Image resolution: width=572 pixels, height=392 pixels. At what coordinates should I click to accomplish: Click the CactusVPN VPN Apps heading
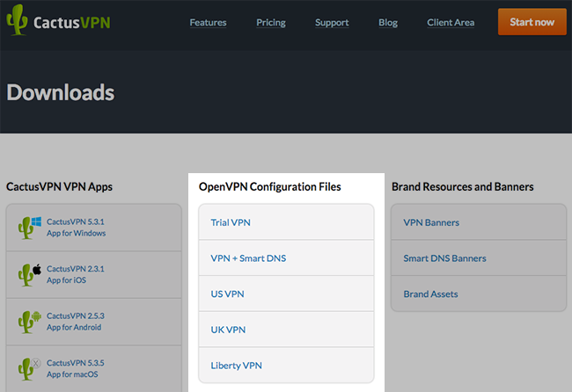click(59, 186)
